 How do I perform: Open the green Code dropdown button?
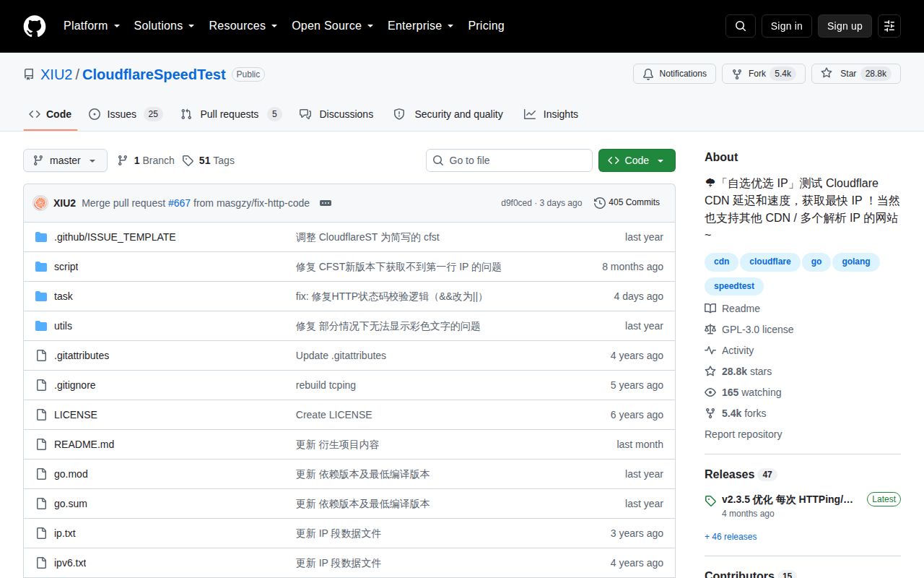pyautogui.click(x=637, y=160)
